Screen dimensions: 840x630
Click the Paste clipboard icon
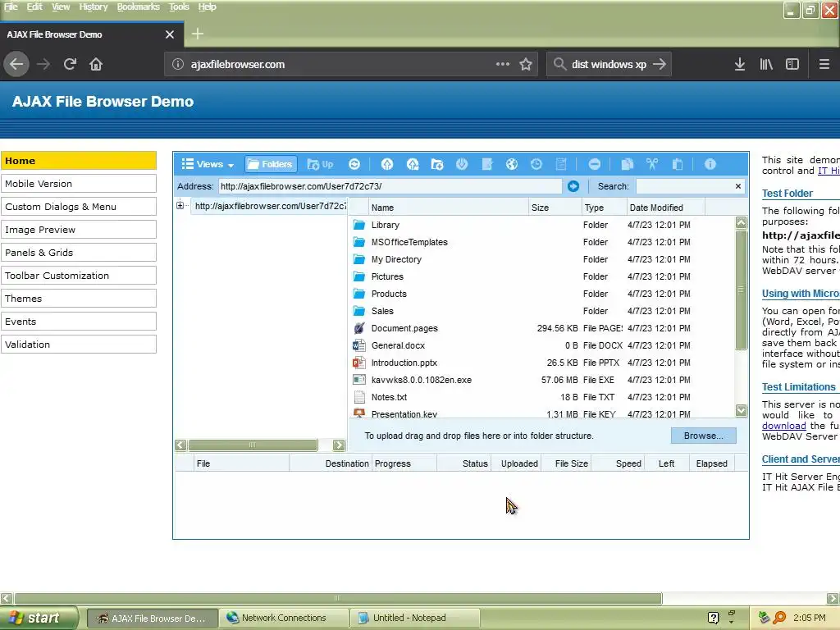tap(677, 164)
